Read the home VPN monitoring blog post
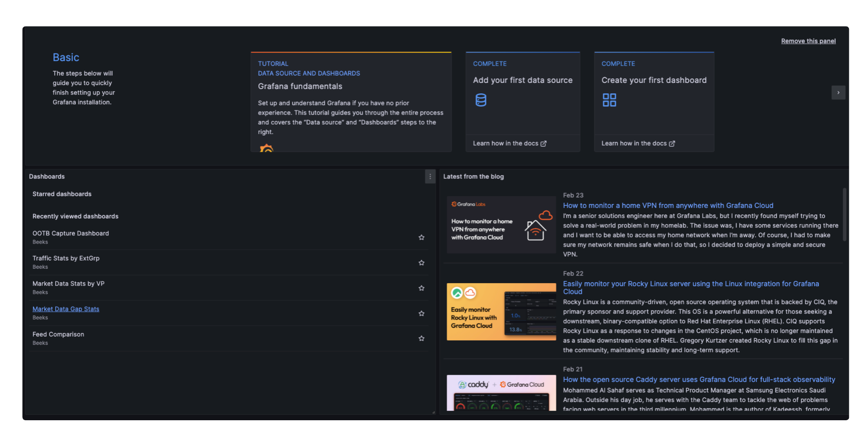The width and height of the screenshot is (868, 435). click(668, 205)
